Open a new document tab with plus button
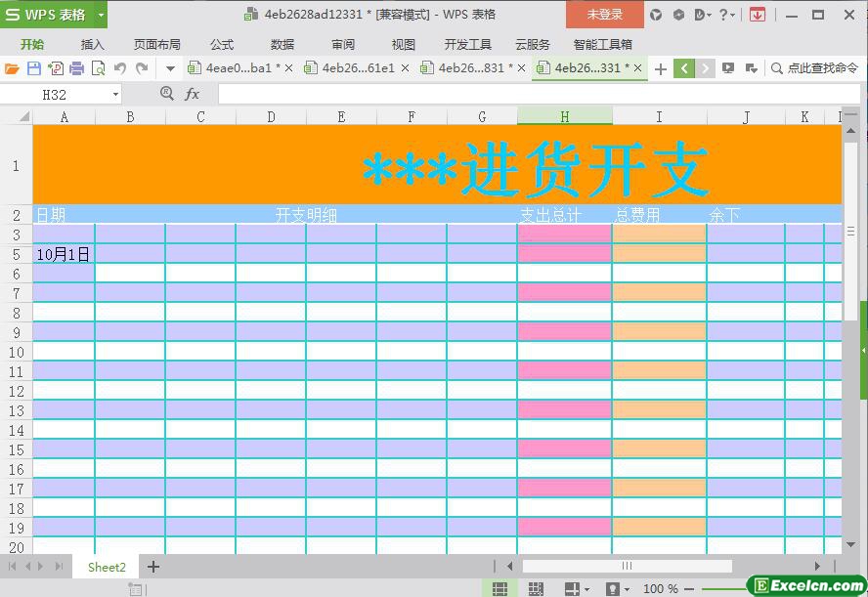This screenshot has width=868, height=597. pyautogui.click(x=661, y=68)
